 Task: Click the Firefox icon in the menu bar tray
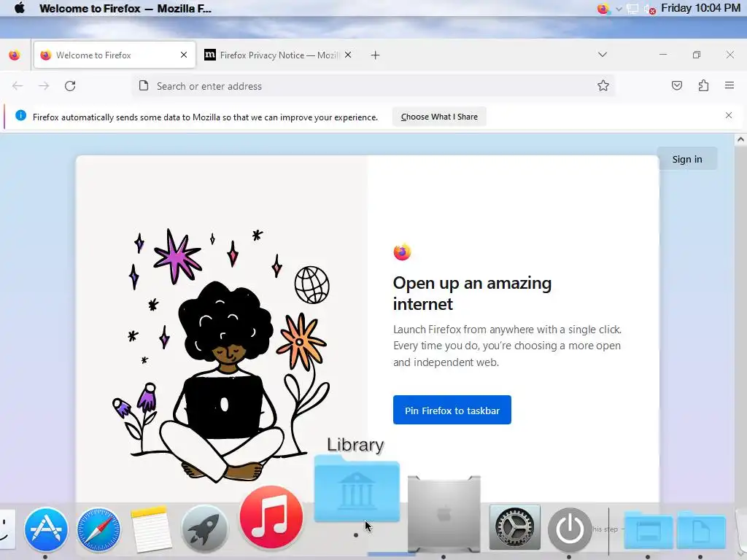[603, 9]
